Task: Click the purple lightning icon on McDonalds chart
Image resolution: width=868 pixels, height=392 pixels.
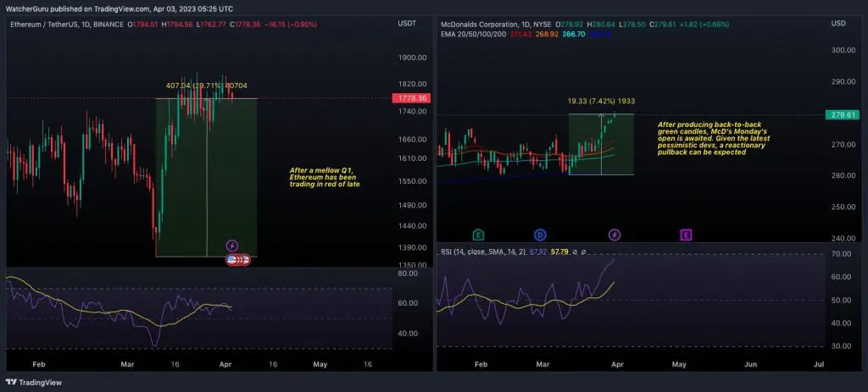Action: [615, 235]
